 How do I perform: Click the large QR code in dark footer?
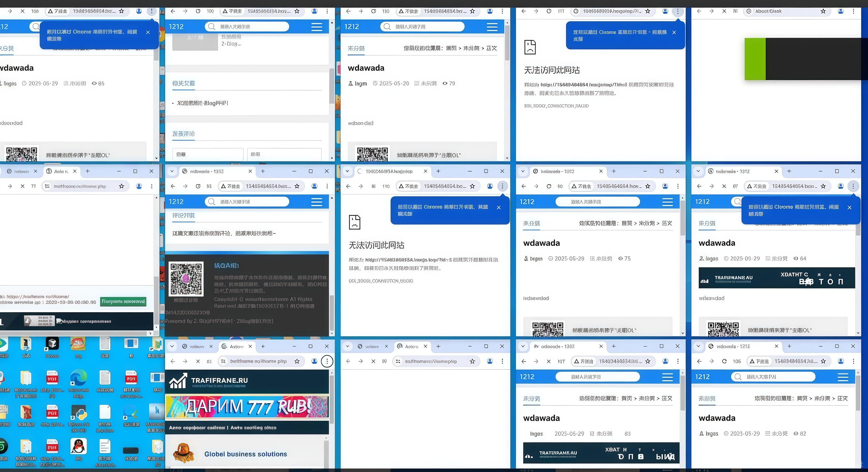186,279
